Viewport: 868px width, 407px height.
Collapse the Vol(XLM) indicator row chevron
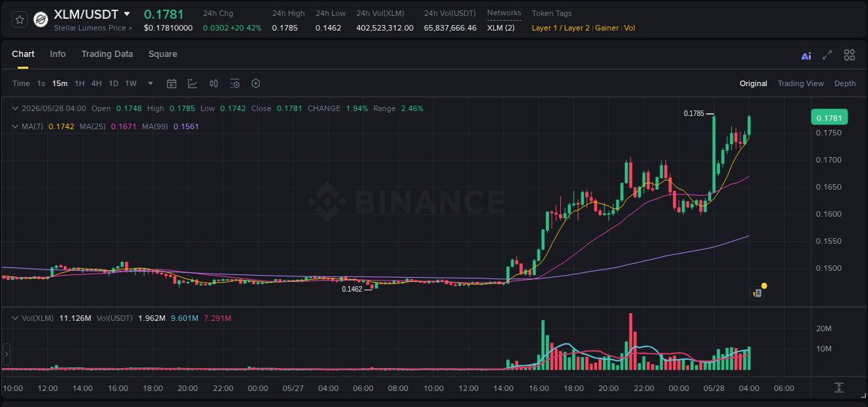point(15,318)
